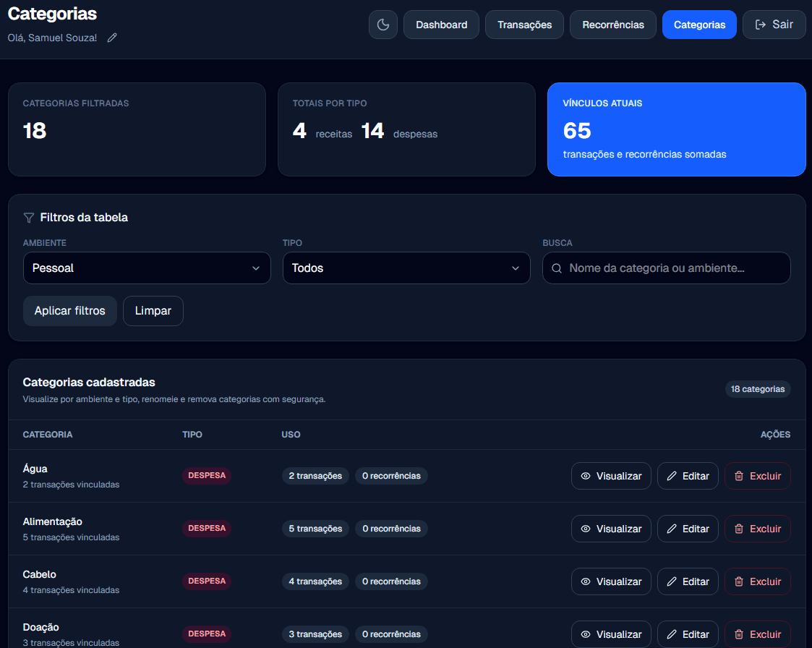The width and height of the screenshot is (812, 648).
Task: Click the pencil icon beside Samuel Souza greeting
Action: point(112,38)
